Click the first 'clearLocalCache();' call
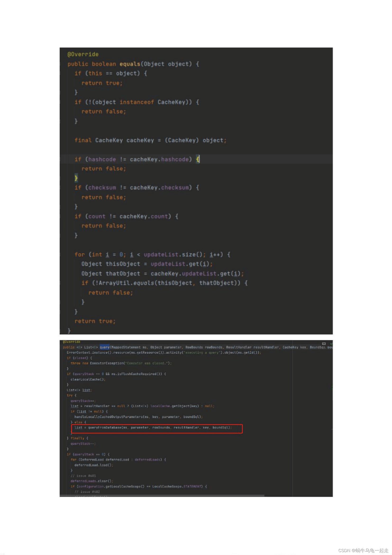Screen dimensions: 392x555 88,379
